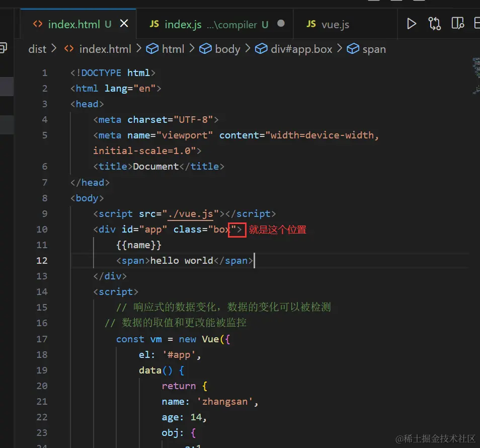The image size is (480, 448).
Task: Switch to the index.html tab
Action: 78,24
